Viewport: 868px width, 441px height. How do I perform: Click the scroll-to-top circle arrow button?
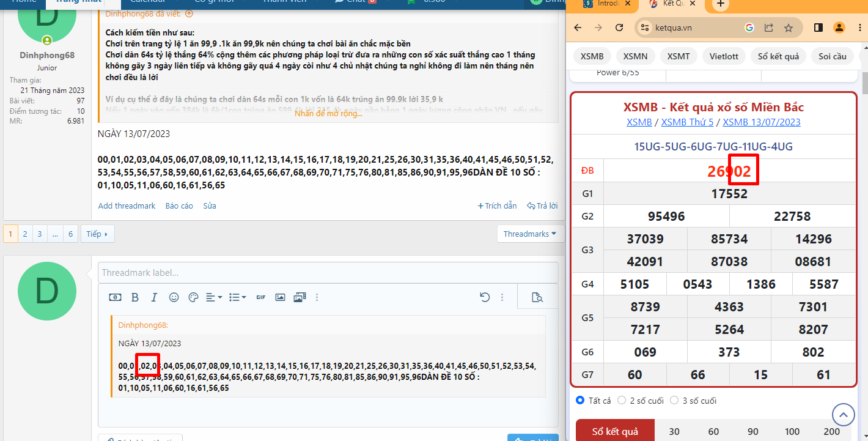844,415
